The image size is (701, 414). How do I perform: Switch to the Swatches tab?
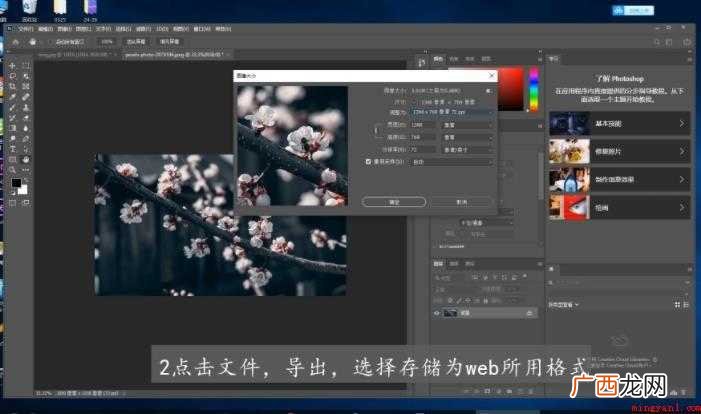[454, 59]
